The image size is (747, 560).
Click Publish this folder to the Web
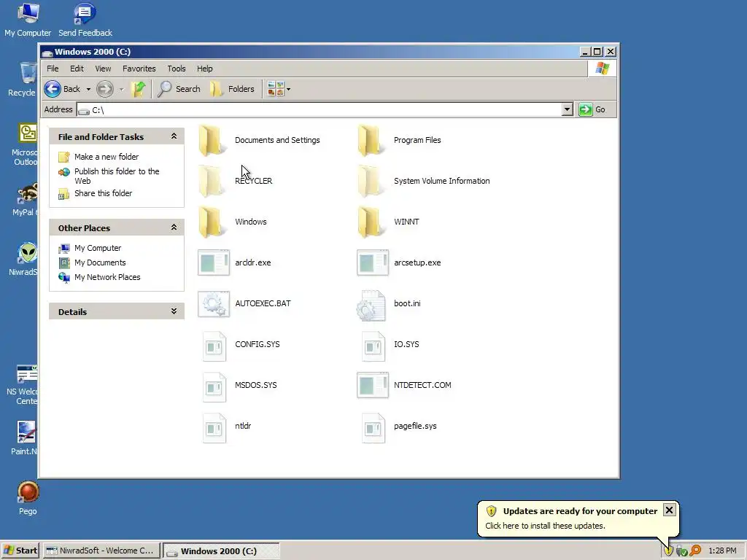point(117,176)
